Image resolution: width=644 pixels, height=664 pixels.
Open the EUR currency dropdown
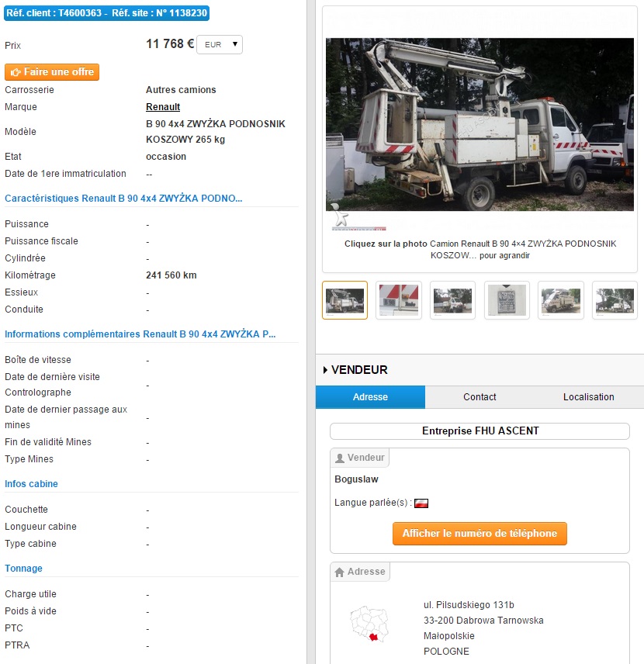pos(220,44)
